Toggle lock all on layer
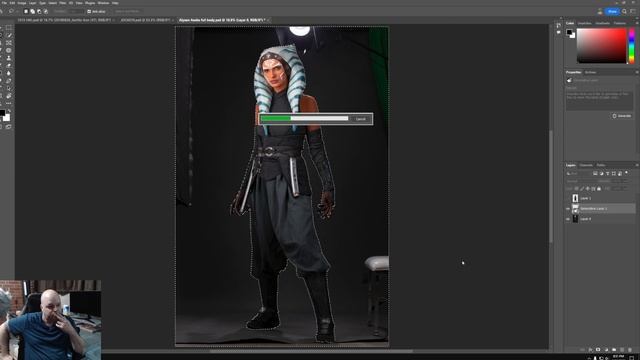 [599, 189]
